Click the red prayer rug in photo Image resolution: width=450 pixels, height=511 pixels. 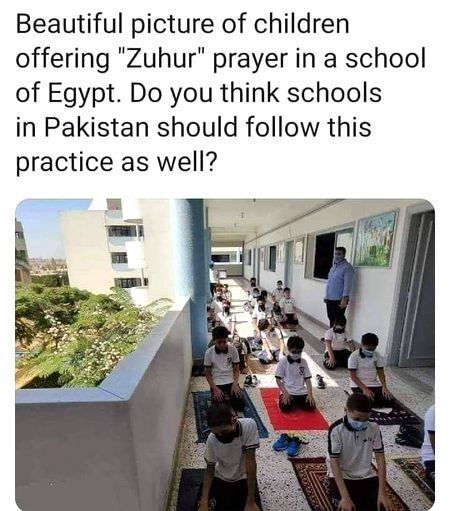(294, 410)
